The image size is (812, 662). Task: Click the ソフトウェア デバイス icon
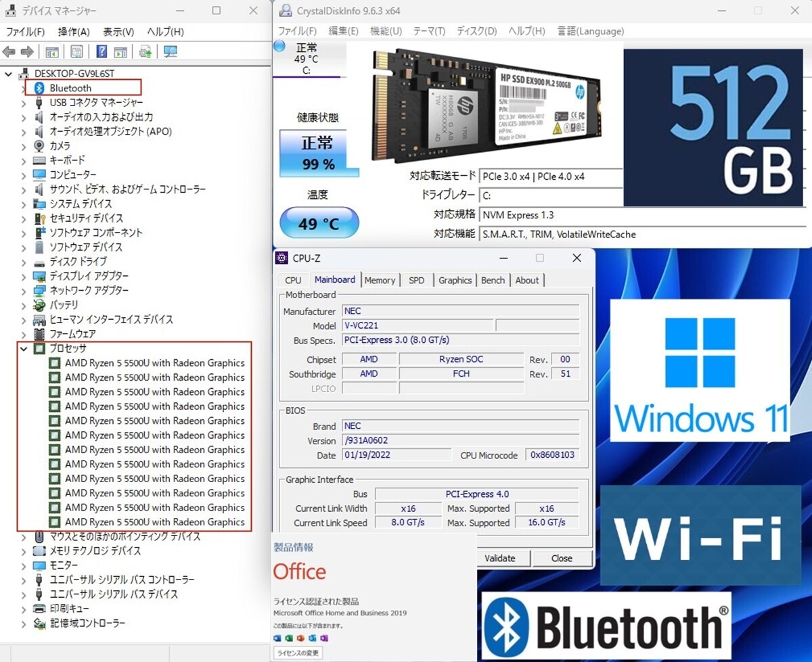[x=39, y=247]
